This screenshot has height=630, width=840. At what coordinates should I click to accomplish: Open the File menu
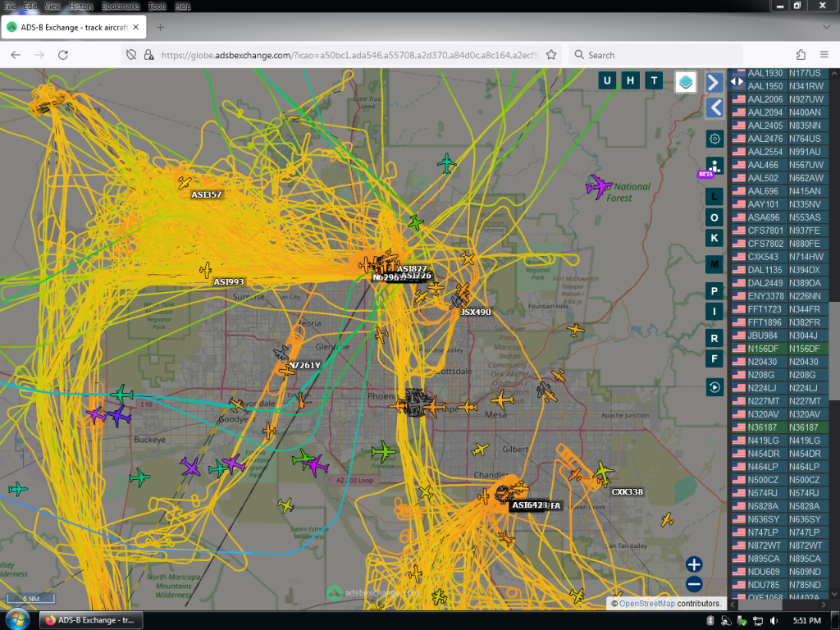coord(10,7)
